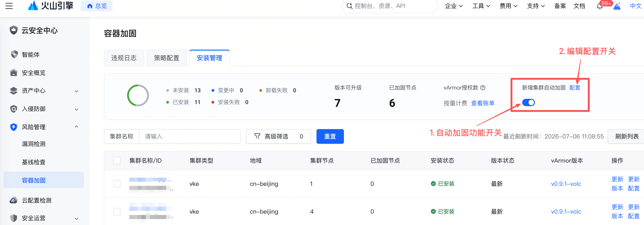Click the 云配置检测 cloud icon
644x225 pixels.
[14, 200]
